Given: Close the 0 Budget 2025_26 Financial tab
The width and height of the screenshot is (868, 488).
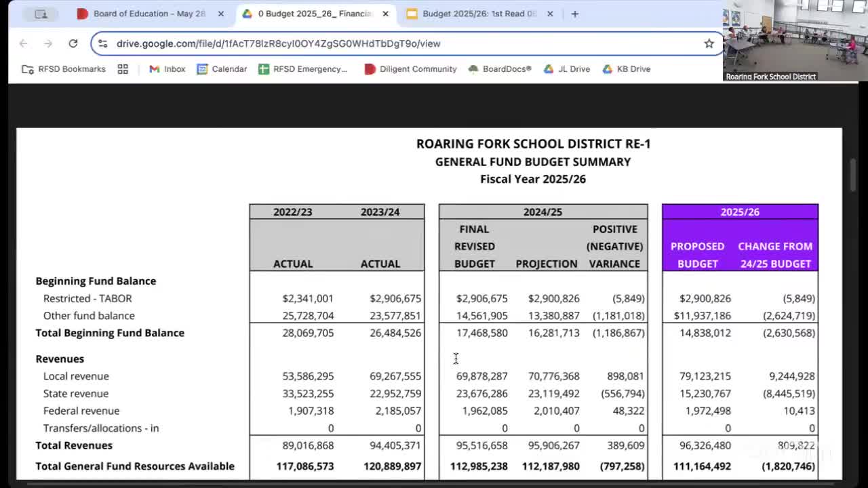Looking at the screenshot, I should point(386,14).
